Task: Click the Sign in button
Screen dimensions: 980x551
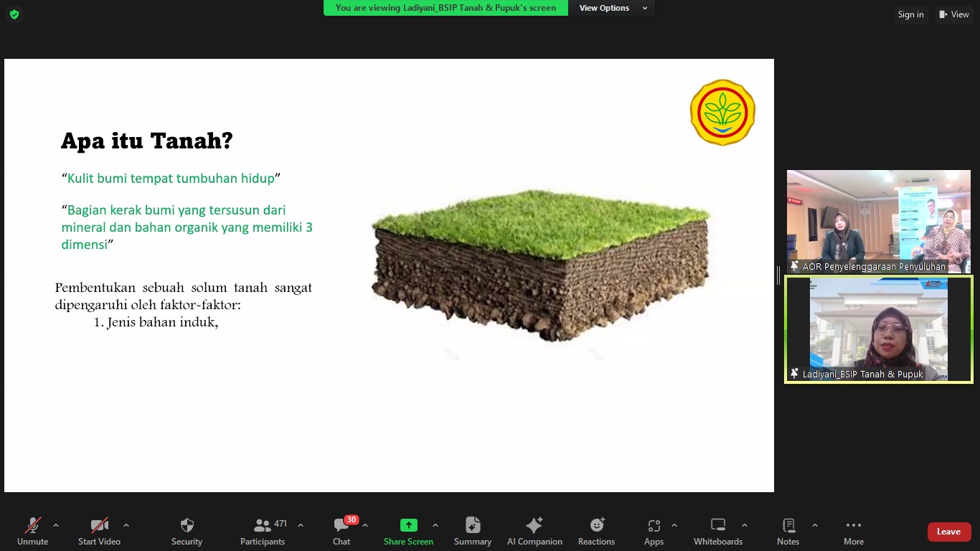Action: [910, 14]
